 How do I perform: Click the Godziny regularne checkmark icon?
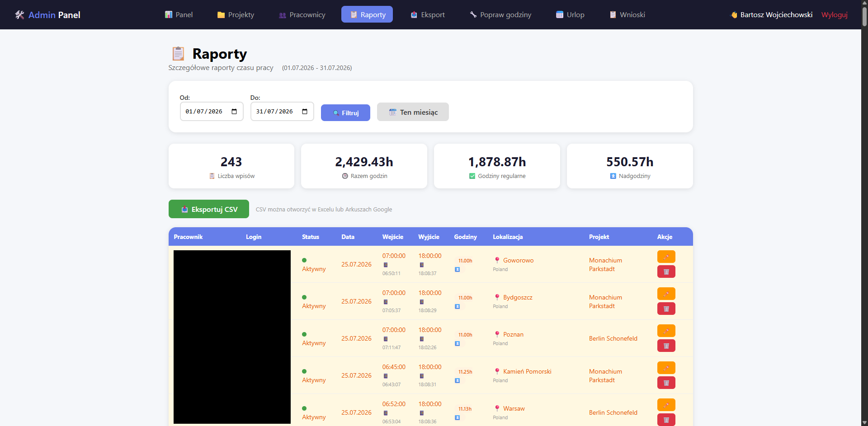click(472, 176)
